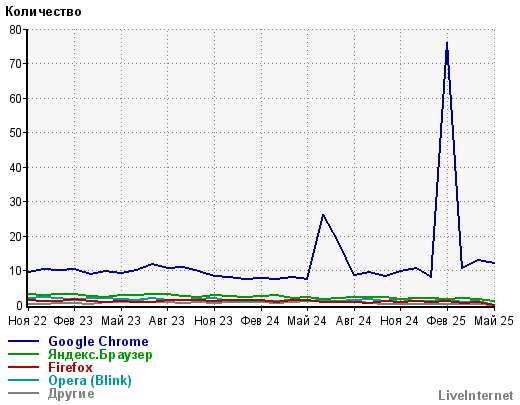
Task: Click the Ноя 24 axis label
Action: point(399,321)
